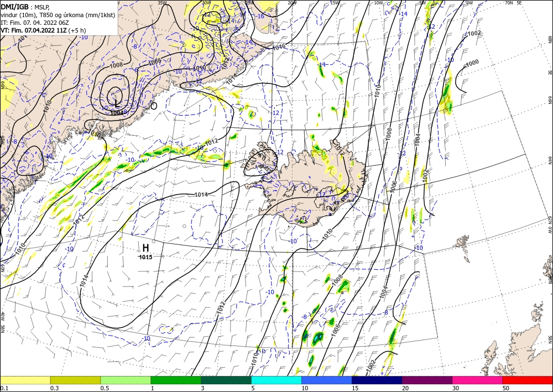553x392 pixels.
Task: Pick the cyan 5 mm legend swatch
Action: (276, 380)
